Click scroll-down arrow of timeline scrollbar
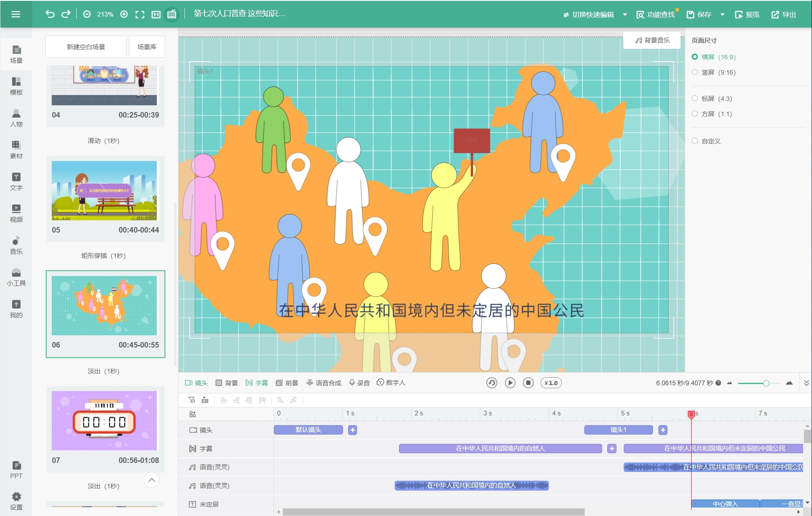 tap(807, 502)
